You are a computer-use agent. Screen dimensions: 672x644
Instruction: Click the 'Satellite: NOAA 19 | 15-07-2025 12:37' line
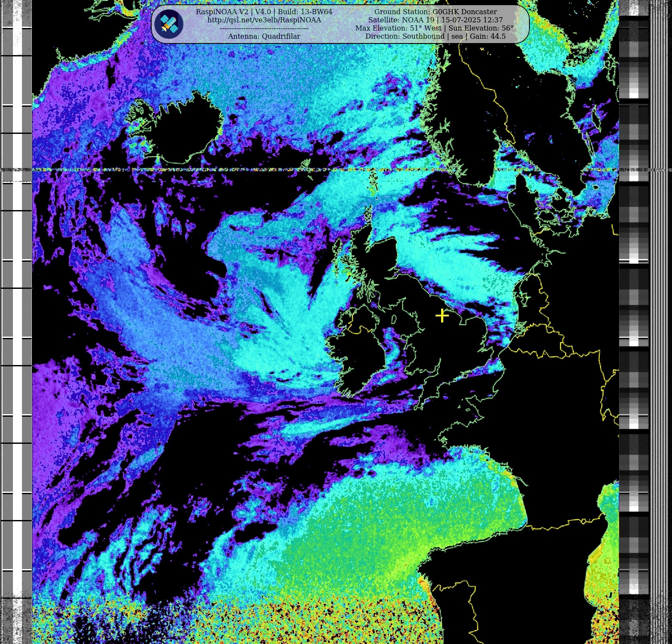tap(436, 20)
